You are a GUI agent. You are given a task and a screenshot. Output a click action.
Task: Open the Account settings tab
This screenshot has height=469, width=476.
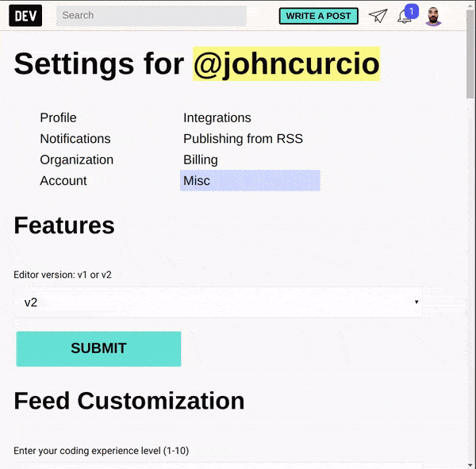point(63,181)
